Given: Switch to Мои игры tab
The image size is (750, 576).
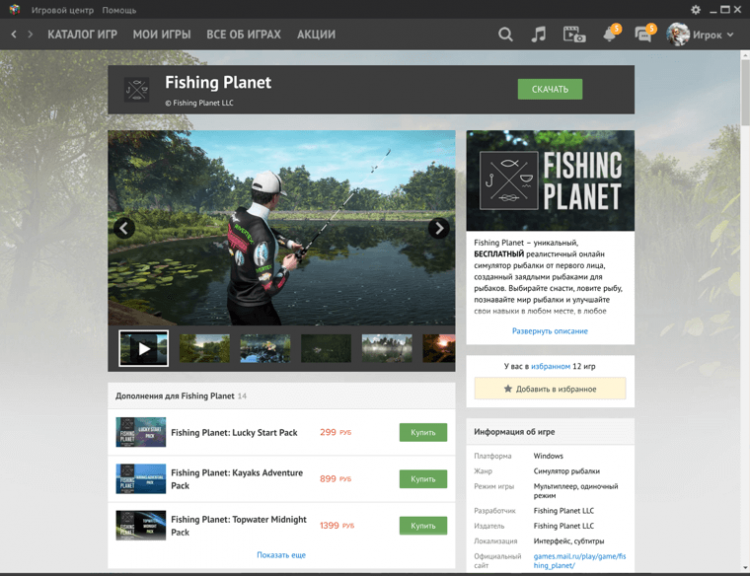Looking at the screenshot, I should (x=161, y=34).
